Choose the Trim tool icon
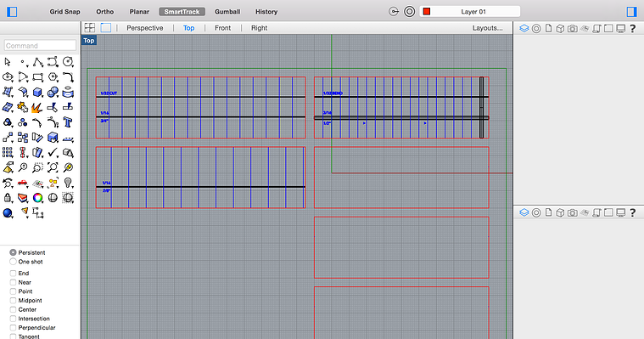Screen dimensions: 644x339 pyautogui.click(x=53, y=107)
